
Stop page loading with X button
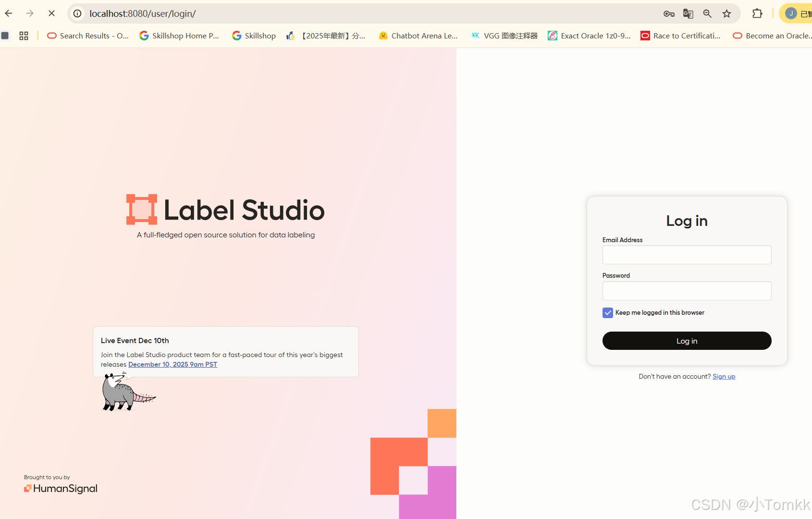(x=51, y=13)
